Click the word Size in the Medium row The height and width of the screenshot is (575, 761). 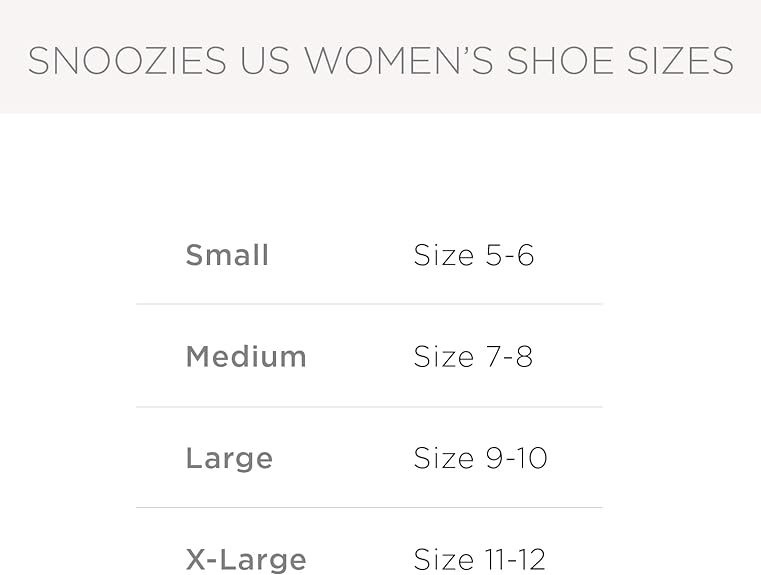click(x=445, y=356)
